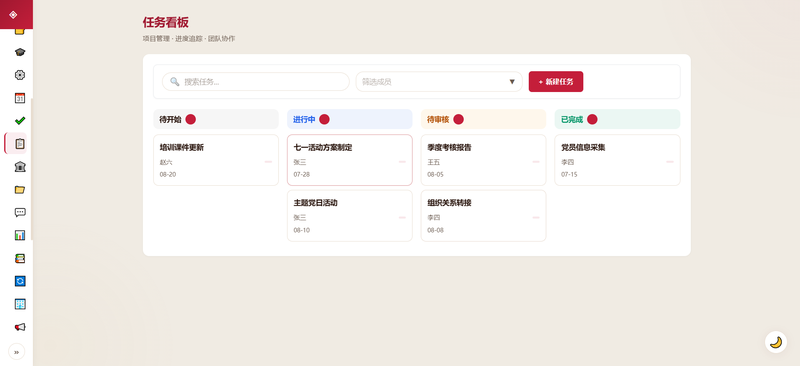Click the red count badge beside 待审核
This screenshot has height=366, width=800.
click(x=458, y=119)
